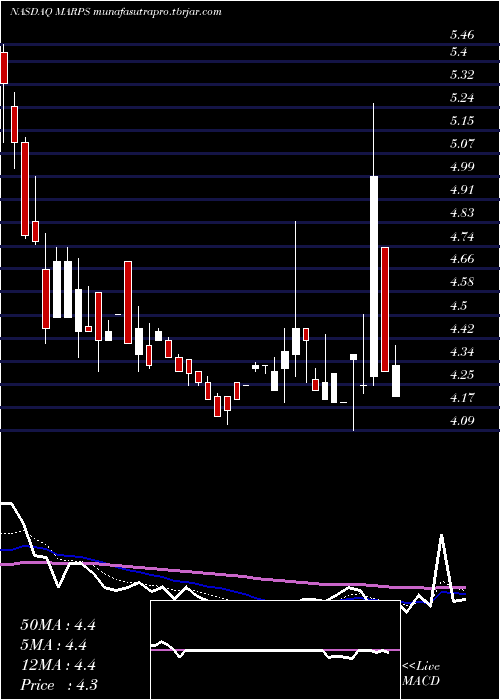Screen dimensions: 500x700
Task: Click the large red candle after the white spike
Action: click(x=385, y=309)
